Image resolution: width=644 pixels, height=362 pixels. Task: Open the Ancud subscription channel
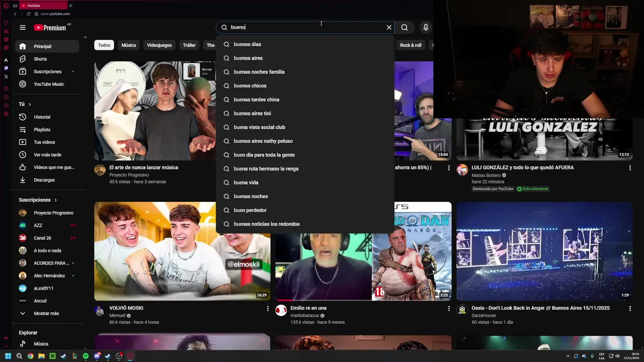(x=47, y=301)
